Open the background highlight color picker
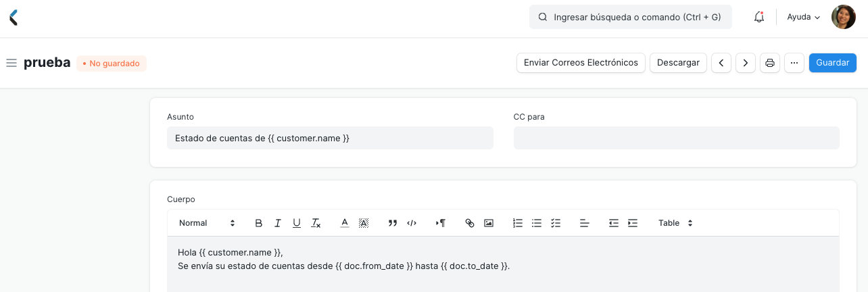868x292 pixels. tap(364, 223)
